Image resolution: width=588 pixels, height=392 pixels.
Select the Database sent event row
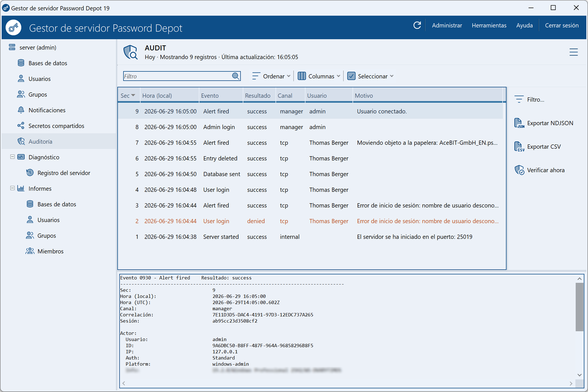310,174
